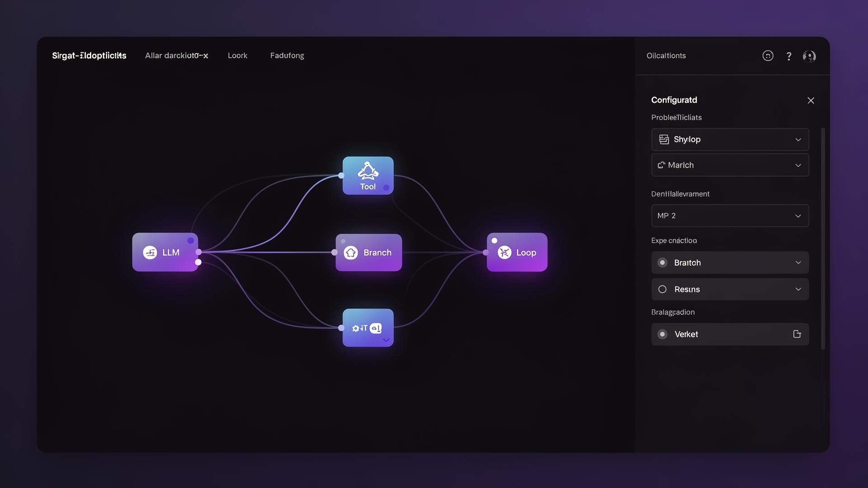Open the user avatar menu
Screen dimensions: 868x488
pos(809,56)
